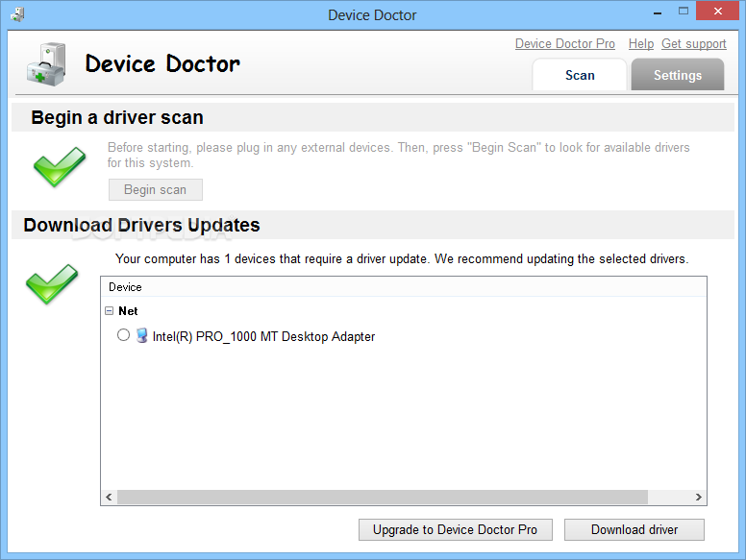Click the network adapter icon beside Intel(R) PRO_1000
This screenshot has height=560, width=746.
[141, 335]
